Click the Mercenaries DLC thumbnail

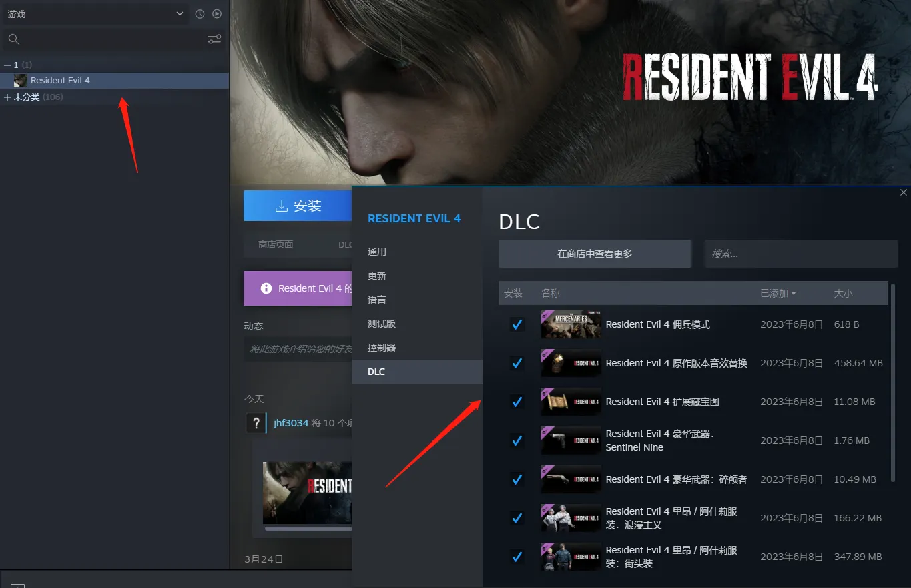pos(571,324)
